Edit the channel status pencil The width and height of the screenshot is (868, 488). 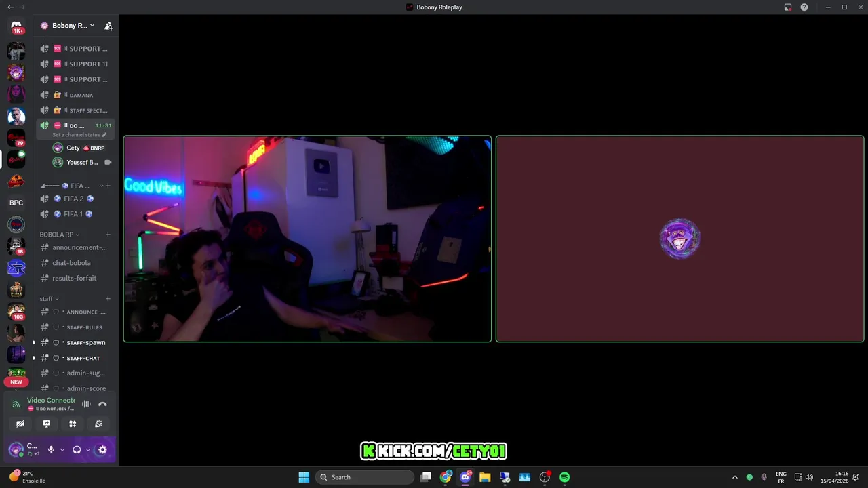[104, 135]
